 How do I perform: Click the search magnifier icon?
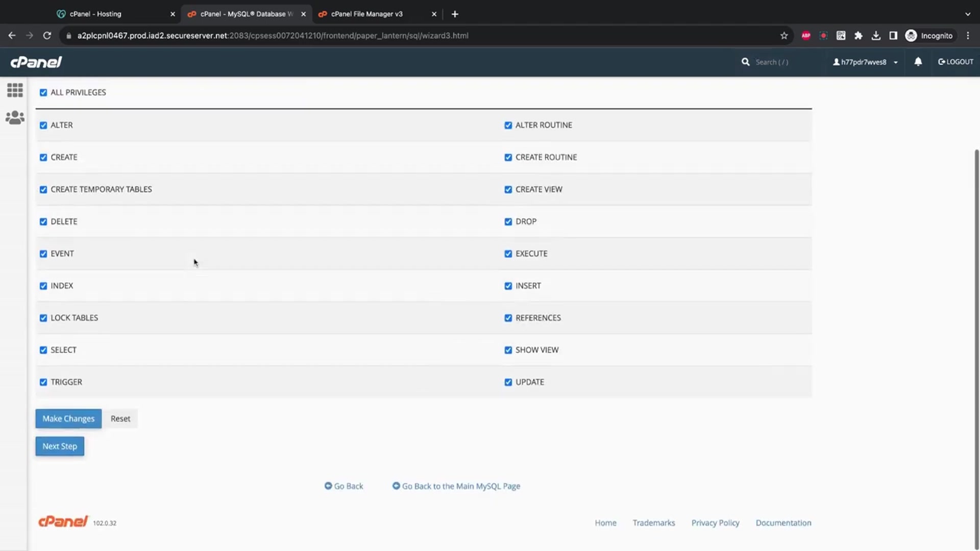745,62
